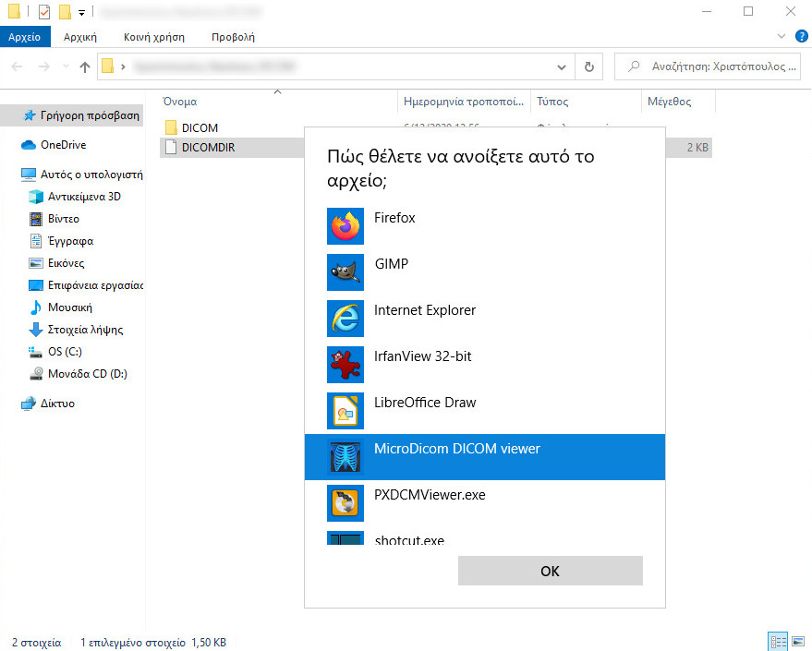The height and width of the screenshot is (651, 812).
Task: Open the Αρχείο menu tab
Action: pyautogui.click(x=24, y=37)
